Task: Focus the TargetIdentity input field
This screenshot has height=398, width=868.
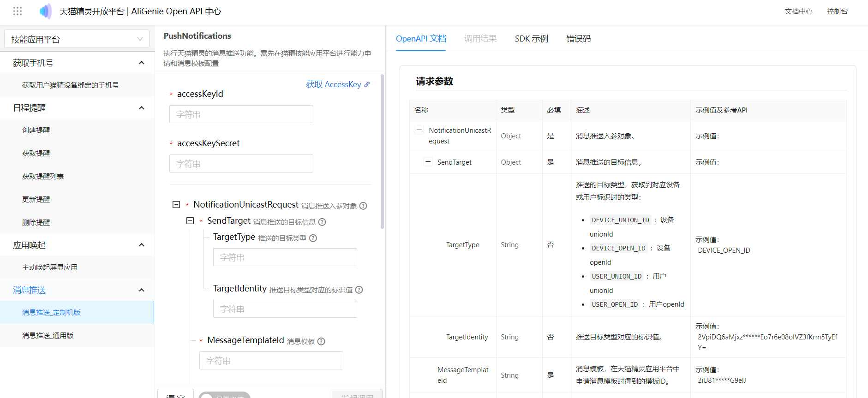Action: [285, 309]
